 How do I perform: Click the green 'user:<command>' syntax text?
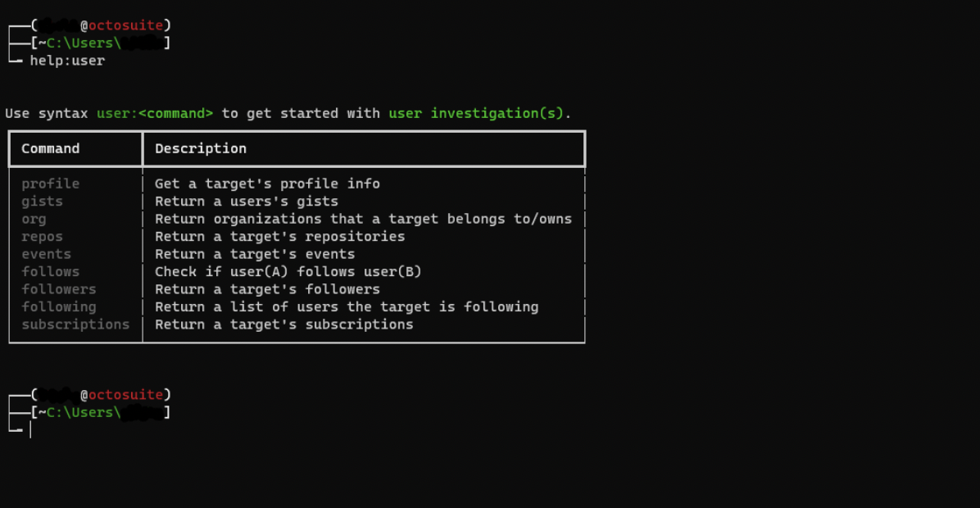pos(155,113)
